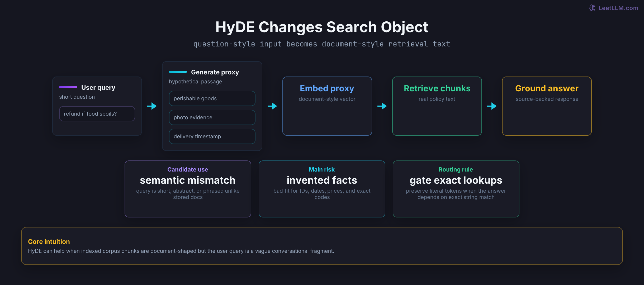Image resolution: width=644 pixels, height=285 pixels.
Task: Click the 'perishable goods' chip
Action: coord(212,98)
